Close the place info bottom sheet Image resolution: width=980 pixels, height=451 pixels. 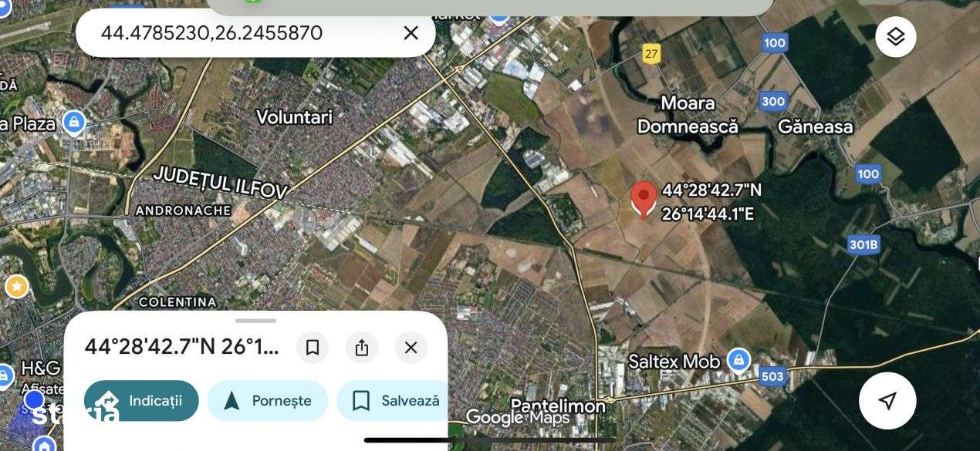(x=411, y=348)
